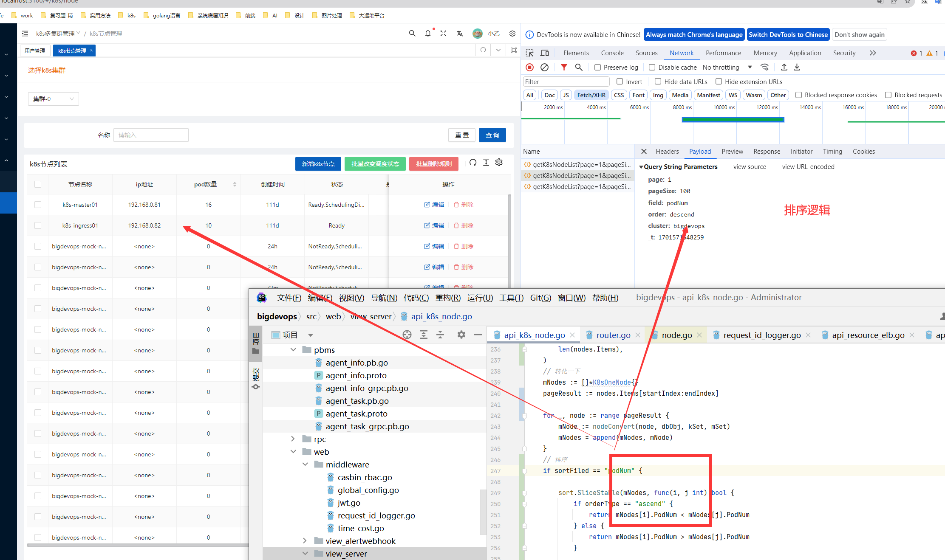The image size is (945, 560).
Task: Select the k8s-master01 row checkbox
Action: pyautogui.click(x=38, y=205)
